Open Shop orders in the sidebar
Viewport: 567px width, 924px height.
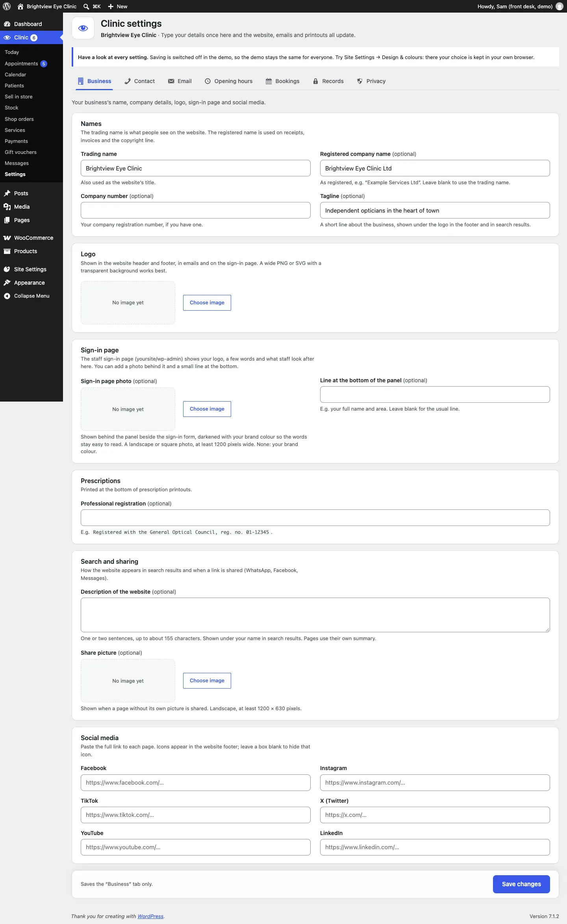point(19,119)
